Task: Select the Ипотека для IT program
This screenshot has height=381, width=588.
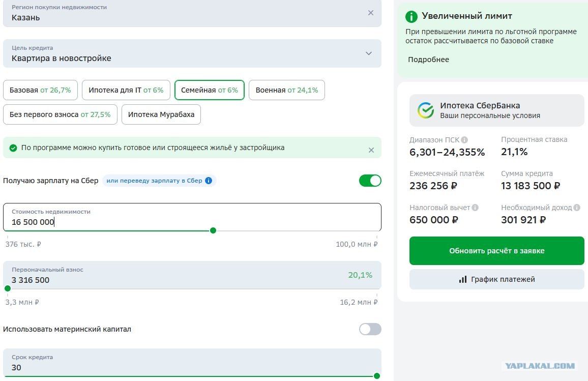Action: (126, 90)
